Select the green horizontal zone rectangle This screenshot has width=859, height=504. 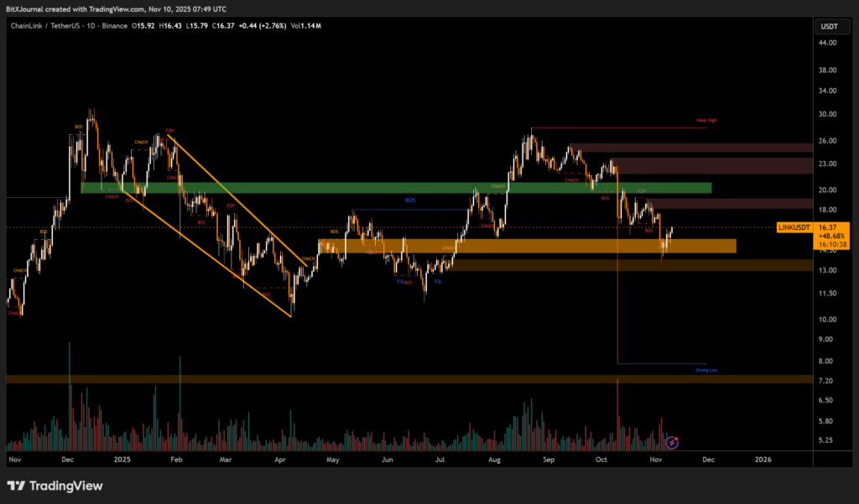395,188
